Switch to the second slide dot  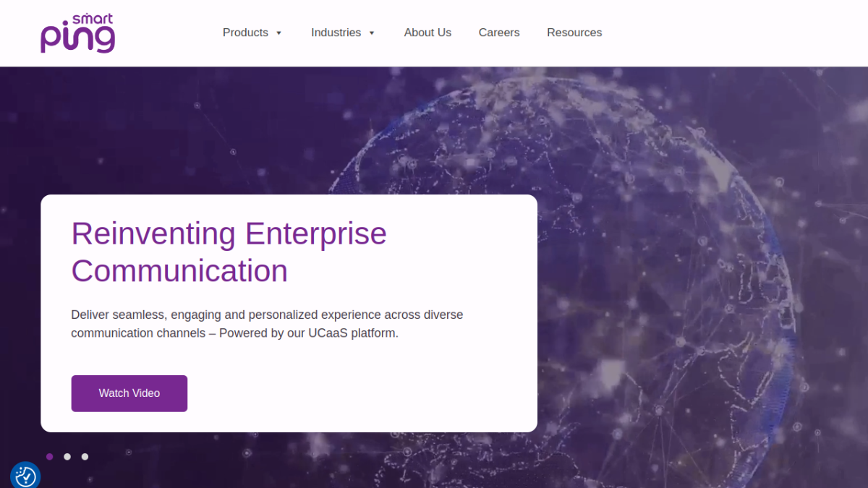(x=67, y=456)
